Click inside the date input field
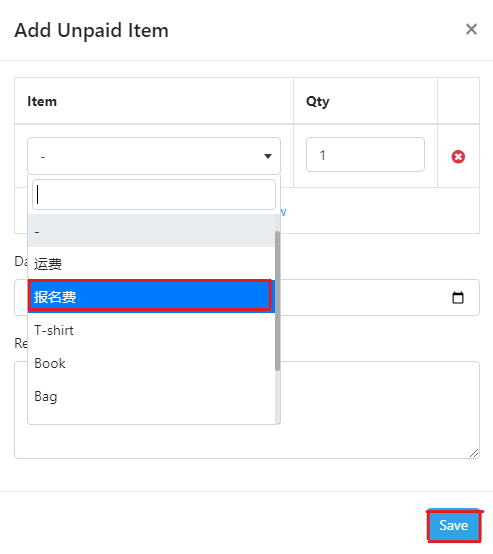The height and width of the screenshot is (554, 493). [x=377, y=297]
